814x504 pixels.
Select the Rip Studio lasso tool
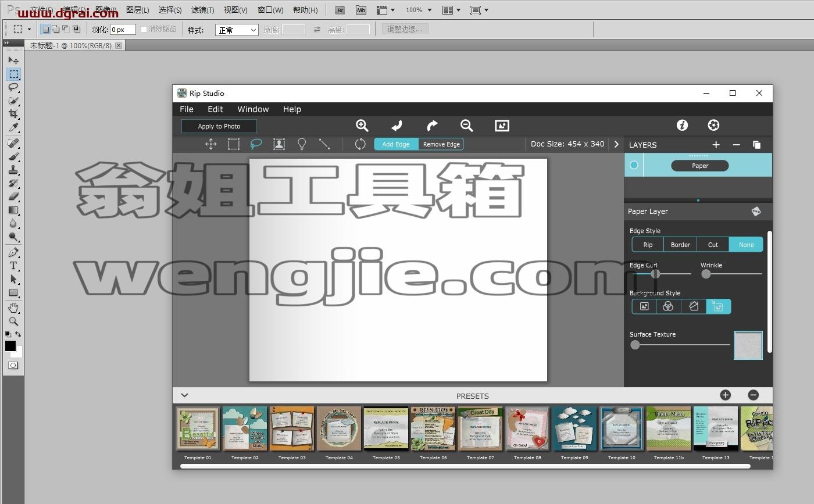tap(256, 144)
